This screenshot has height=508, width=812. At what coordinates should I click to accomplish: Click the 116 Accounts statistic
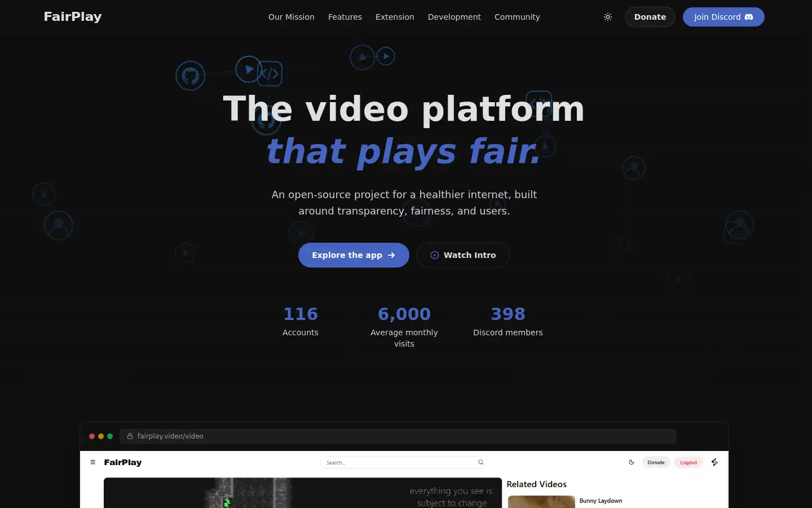click(x=301, y=321)
